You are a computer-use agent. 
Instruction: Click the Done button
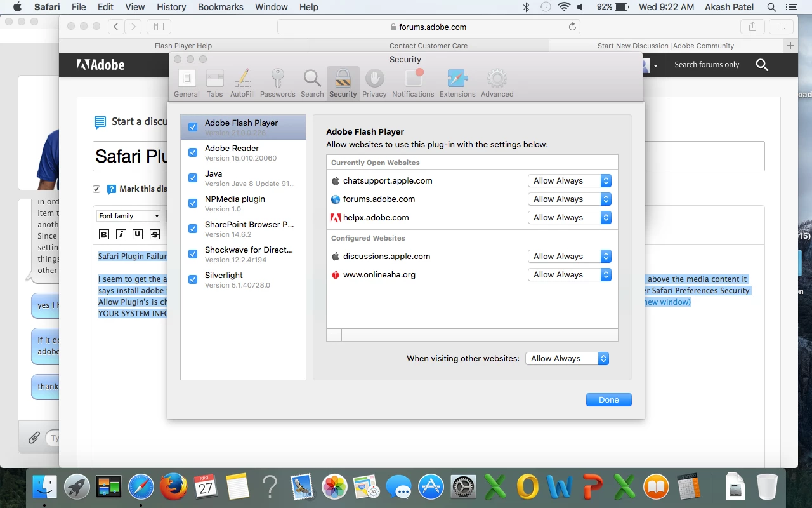pos(608,400)
